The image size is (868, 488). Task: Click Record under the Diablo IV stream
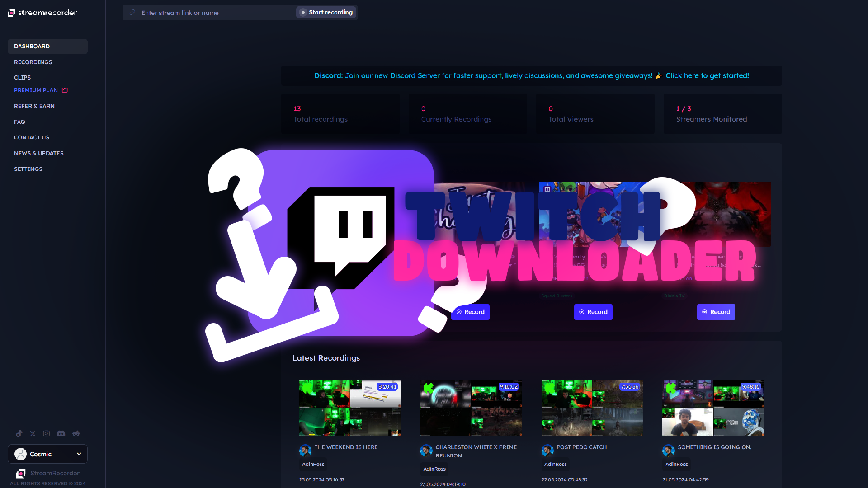click(716, 312)
